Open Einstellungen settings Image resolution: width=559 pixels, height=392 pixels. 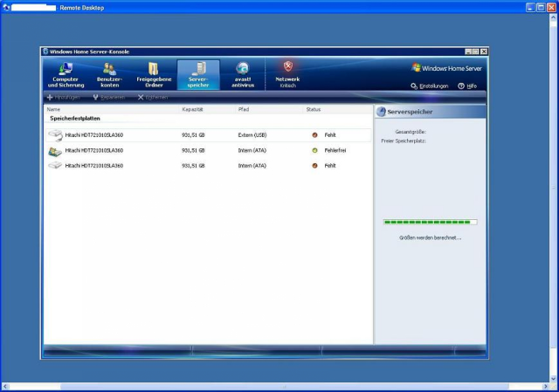tap(429, 86)
